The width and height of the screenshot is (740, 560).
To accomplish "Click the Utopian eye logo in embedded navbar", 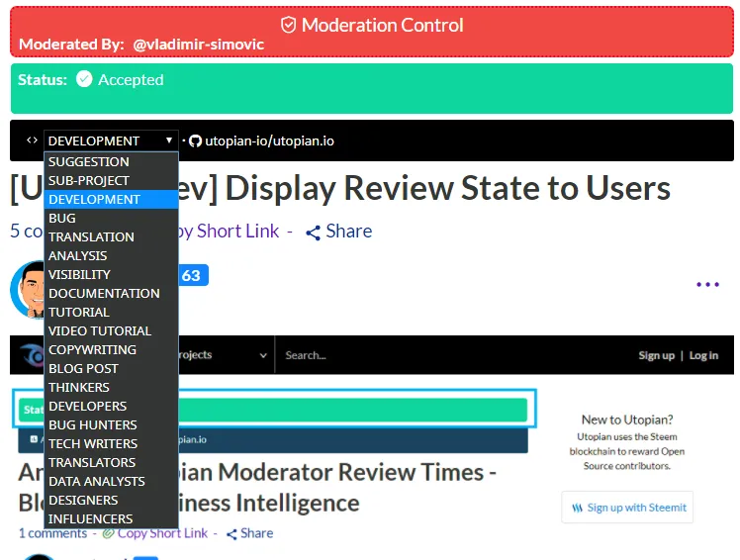I will coord(32,355).
